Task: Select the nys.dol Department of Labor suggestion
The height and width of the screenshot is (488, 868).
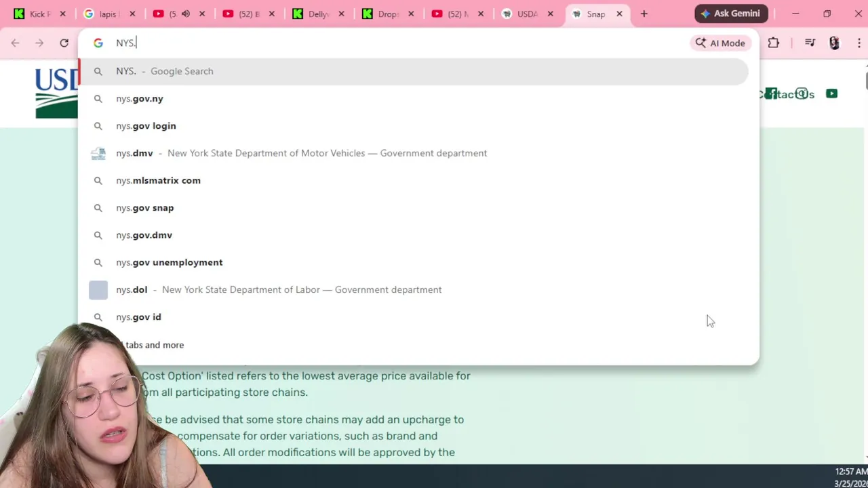Action: tap(414, 289)
